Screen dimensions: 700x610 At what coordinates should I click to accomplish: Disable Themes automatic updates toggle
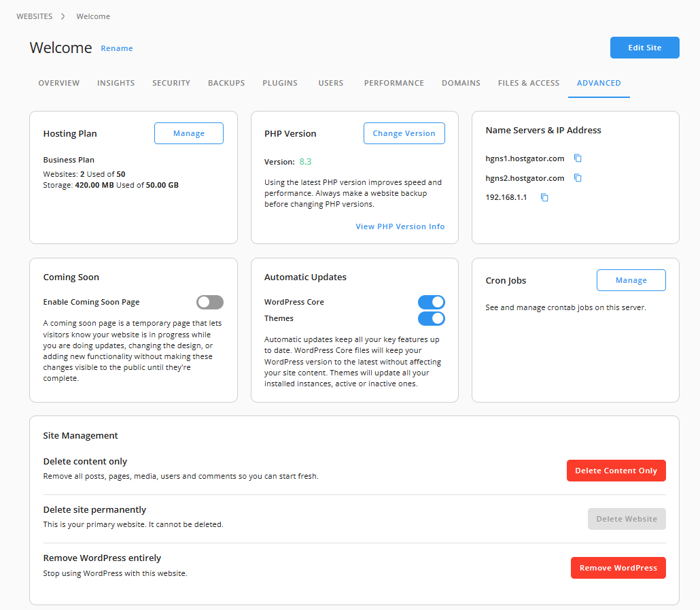click(432, 318)
